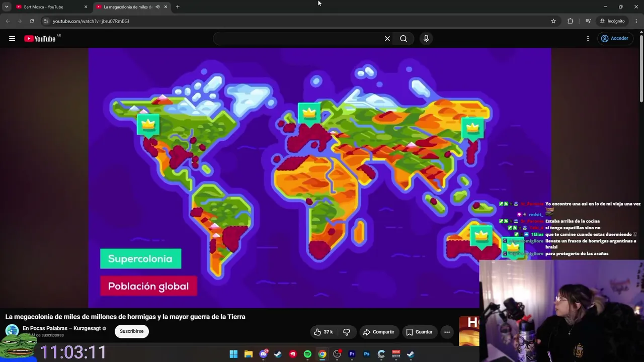Like the video with 37 k likes
Viewport: 644px width, 362px height.
coord(324,332)
